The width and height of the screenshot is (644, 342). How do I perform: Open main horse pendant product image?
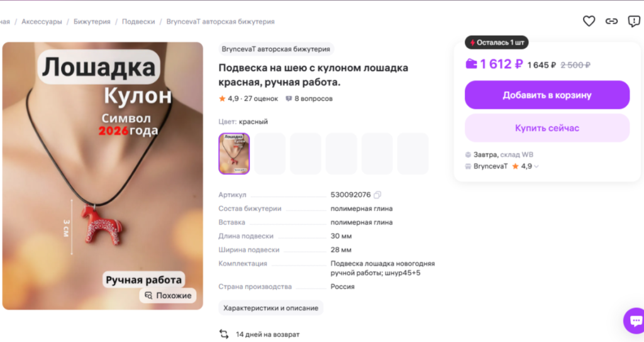coord(103,176)
